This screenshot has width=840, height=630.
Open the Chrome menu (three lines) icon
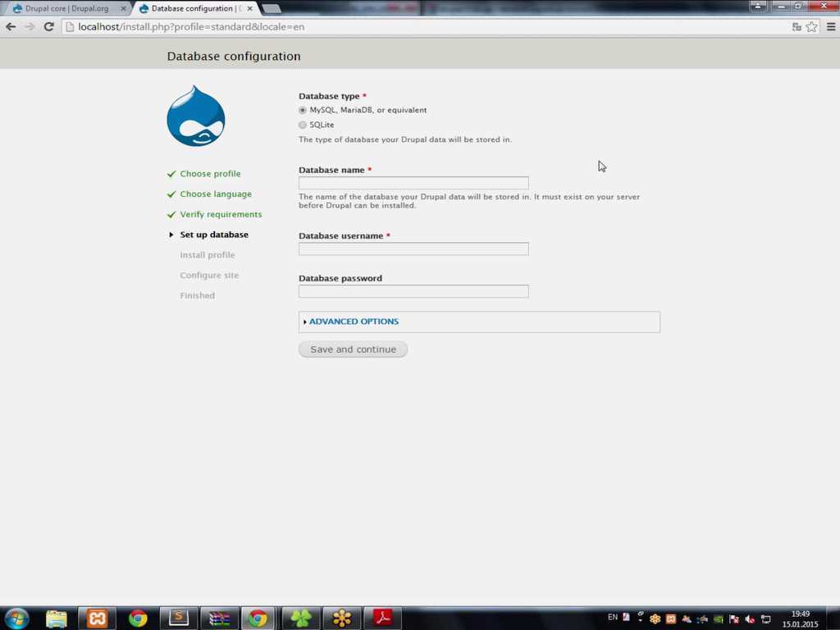point(831,27)
